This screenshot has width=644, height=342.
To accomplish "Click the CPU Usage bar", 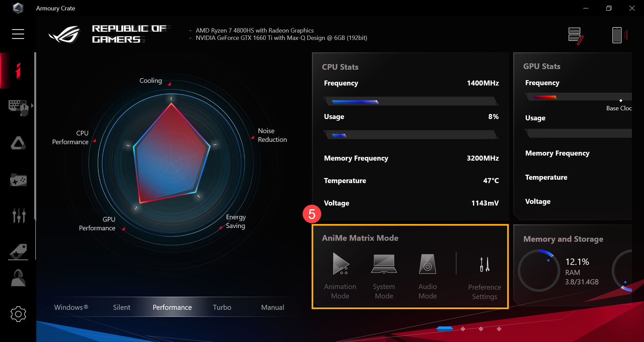I will [x=411, y=135].
